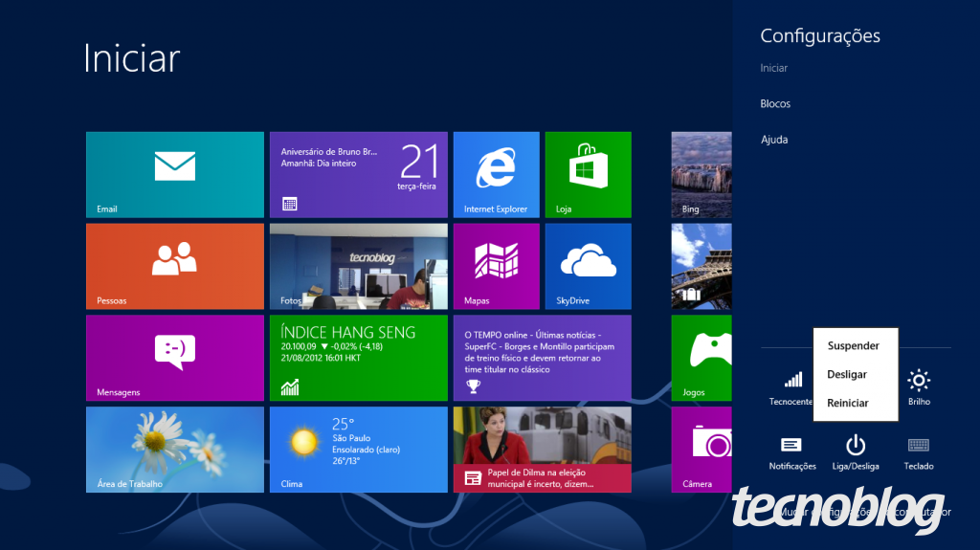Open the Clima weather tile
Viewport: 980px width, 550px height.
pos(359,450)
